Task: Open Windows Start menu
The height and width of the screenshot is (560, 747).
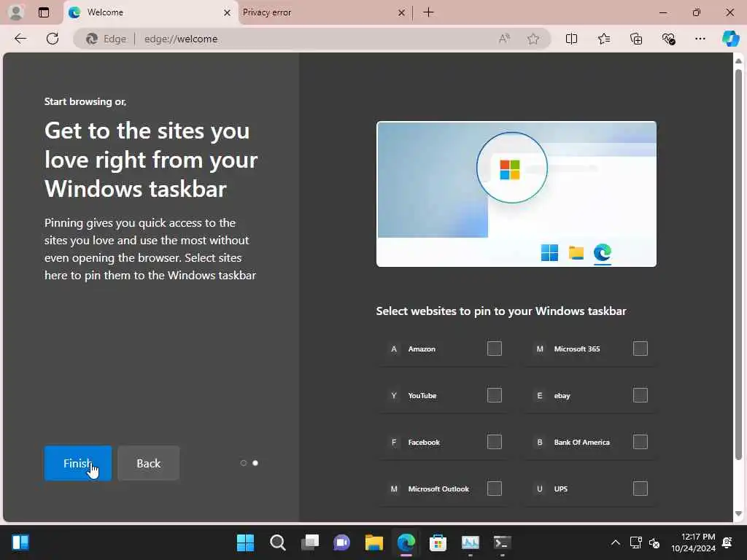Action: [245, 542]
